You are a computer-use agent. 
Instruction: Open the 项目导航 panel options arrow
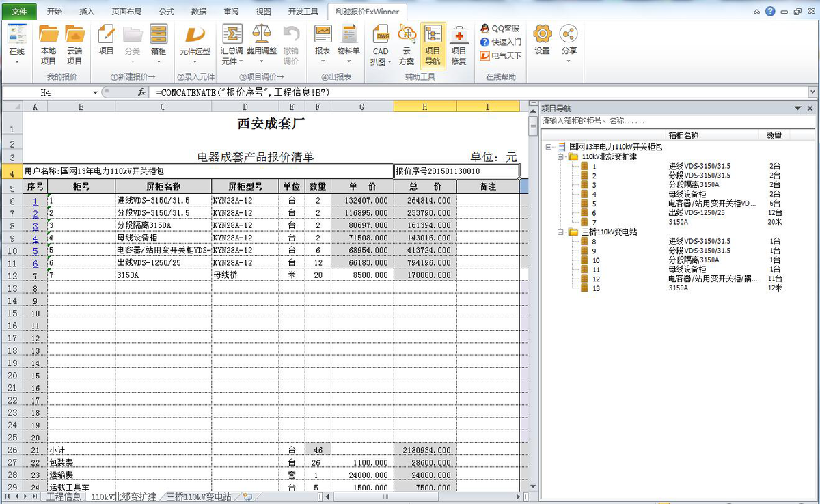click(x=797, y=109)
